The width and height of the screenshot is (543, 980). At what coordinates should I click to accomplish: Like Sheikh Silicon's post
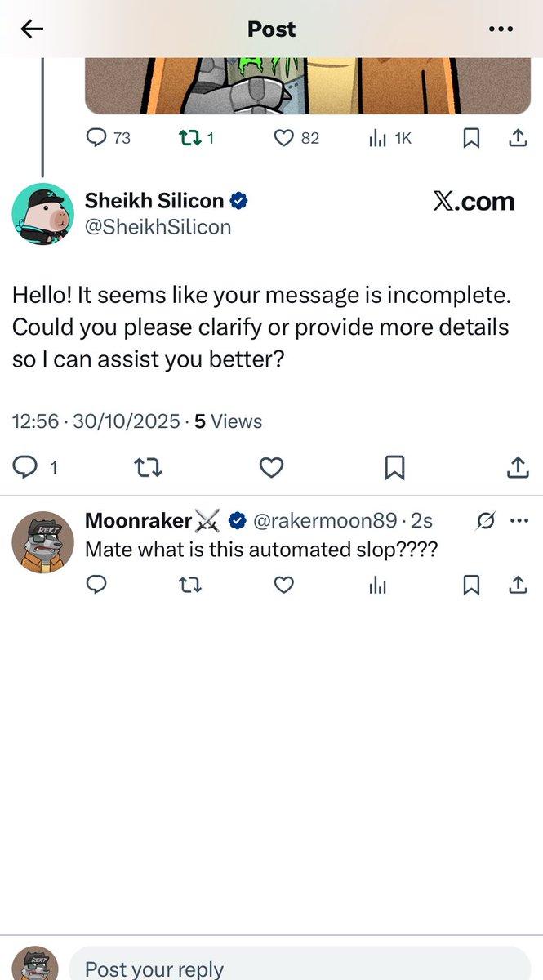click(x=271, y=467)
